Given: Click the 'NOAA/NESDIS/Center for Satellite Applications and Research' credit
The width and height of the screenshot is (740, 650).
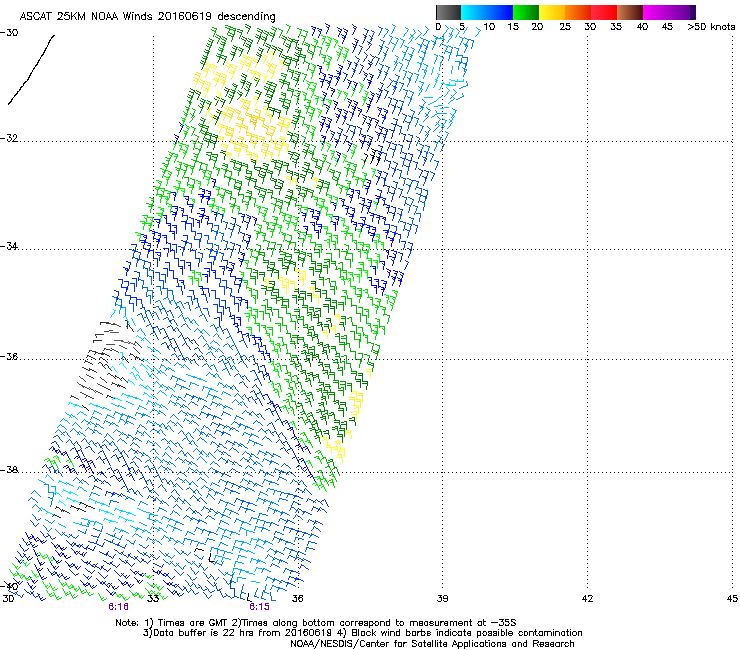Looking at the screenshot, I should tap(432, 644).
